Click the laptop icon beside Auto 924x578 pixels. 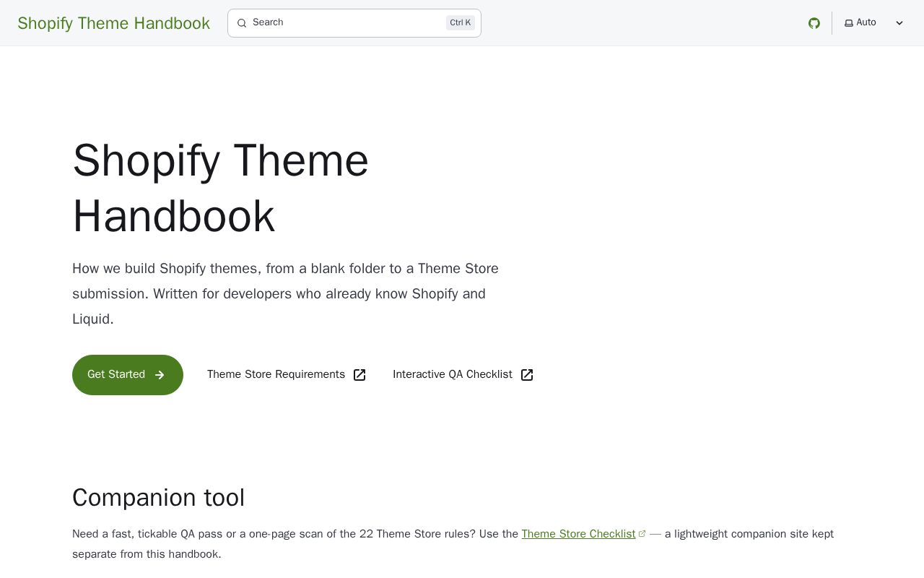coord(849,23)
